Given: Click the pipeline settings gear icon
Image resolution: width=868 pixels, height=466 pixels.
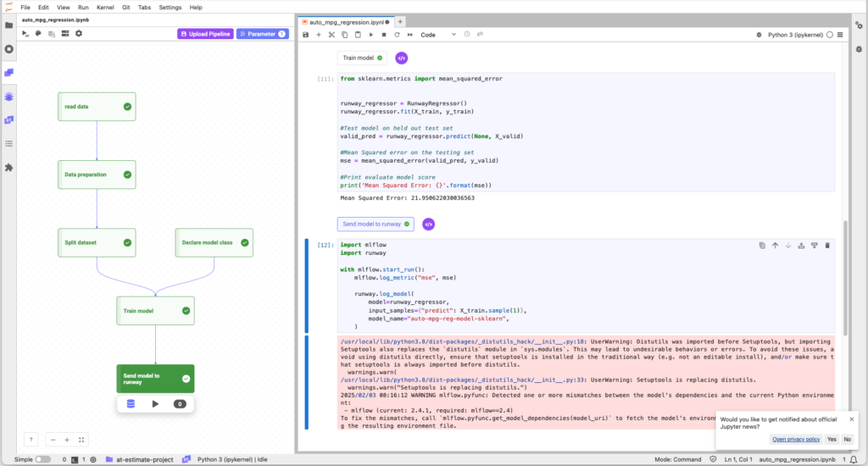Looking at the screenshot, I should click(79, 34).
